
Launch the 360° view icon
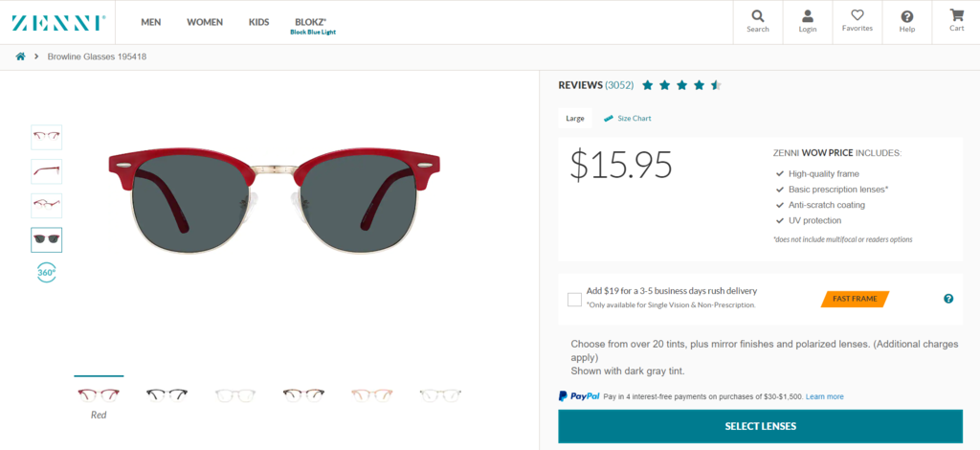click(46, 272)
